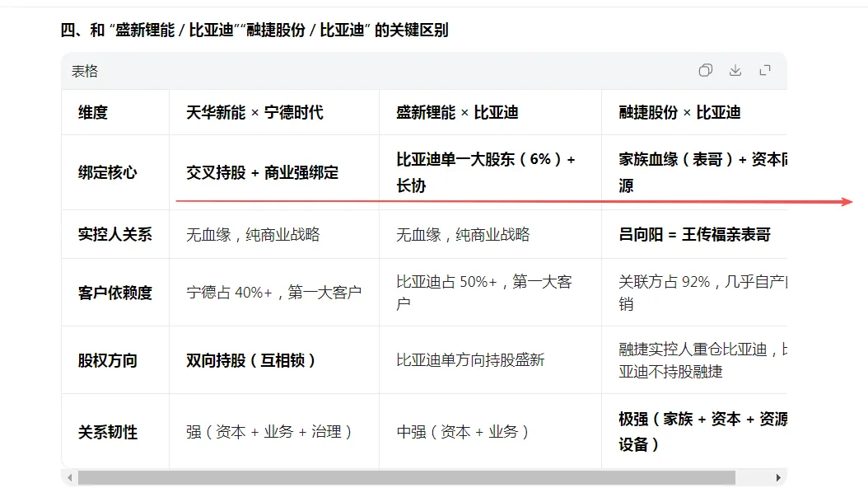Viewport: 868px width, 502px height.
Task: Click the 中强（资本 + 业务）cell
Action: coord(463,432)
